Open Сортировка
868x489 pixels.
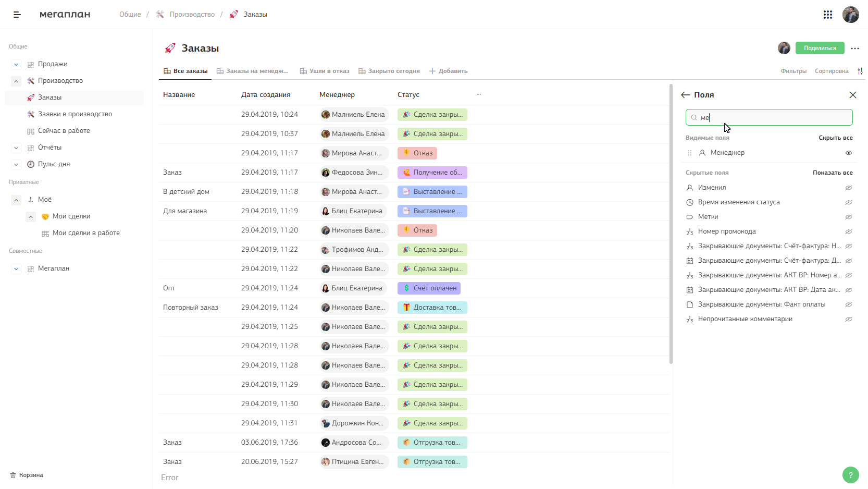tap(832, 71)
